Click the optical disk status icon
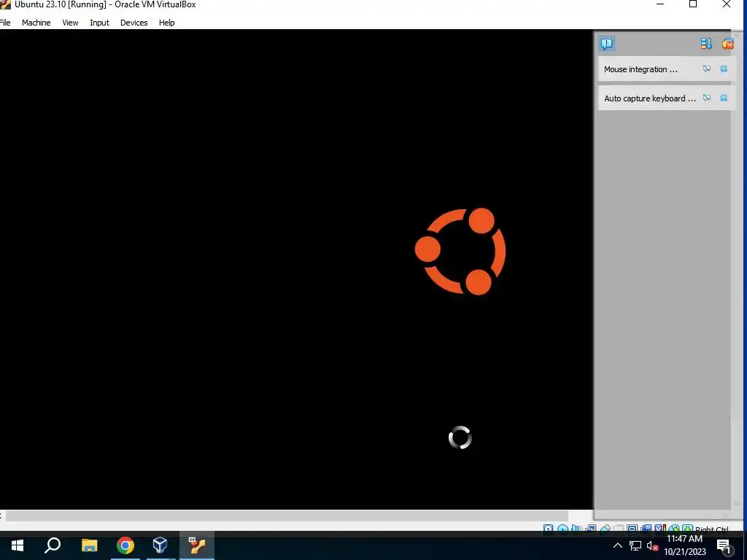The height and width of the screenshot is (560, 747). pyautogui.click(x=562, y=529)
